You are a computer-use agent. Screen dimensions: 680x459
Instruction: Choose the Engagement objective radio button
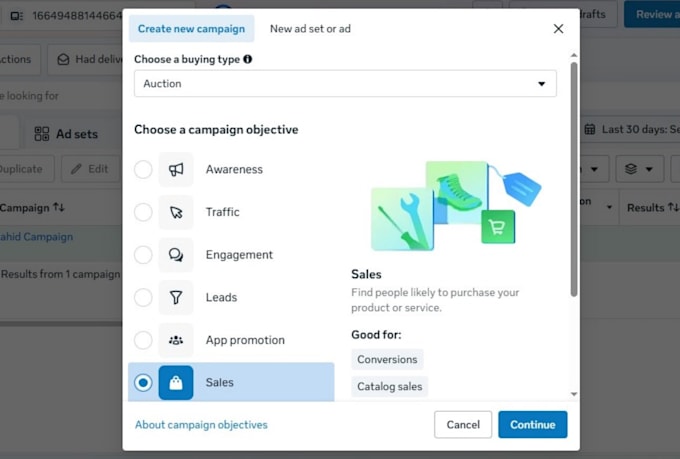tap(143, 255)
